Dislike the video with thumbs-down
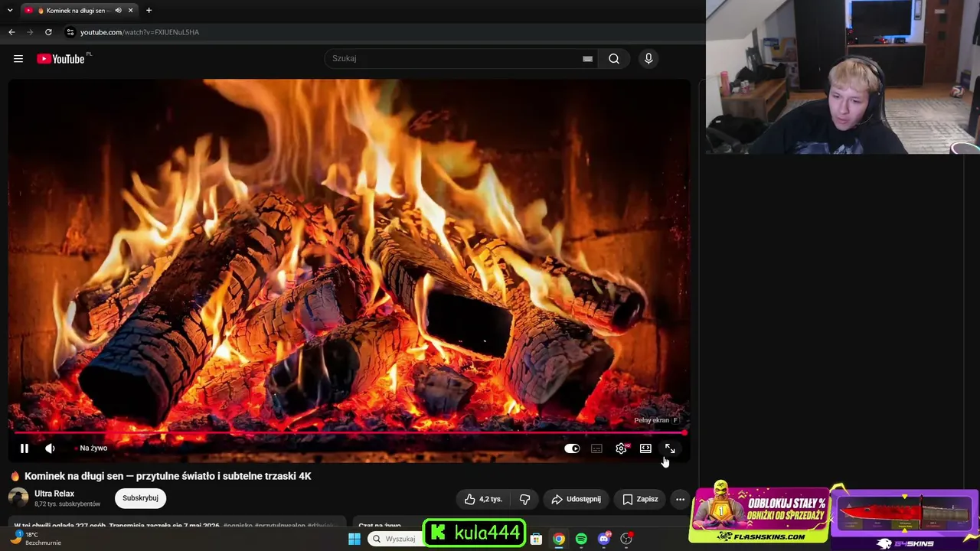 524,499
